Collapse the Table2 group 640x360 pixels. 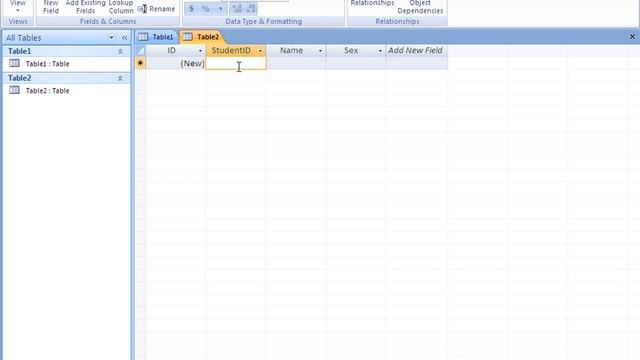[x=120, y=78]
